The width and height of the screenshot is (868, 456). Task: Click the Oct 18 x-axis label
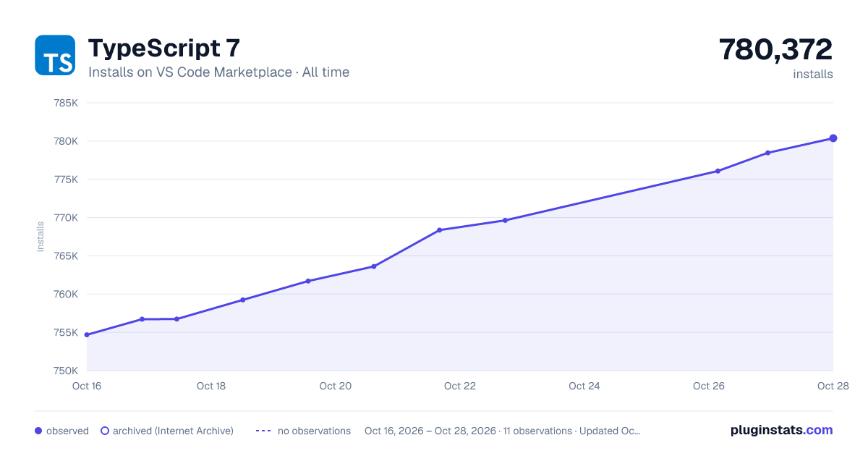pos(211,386)
